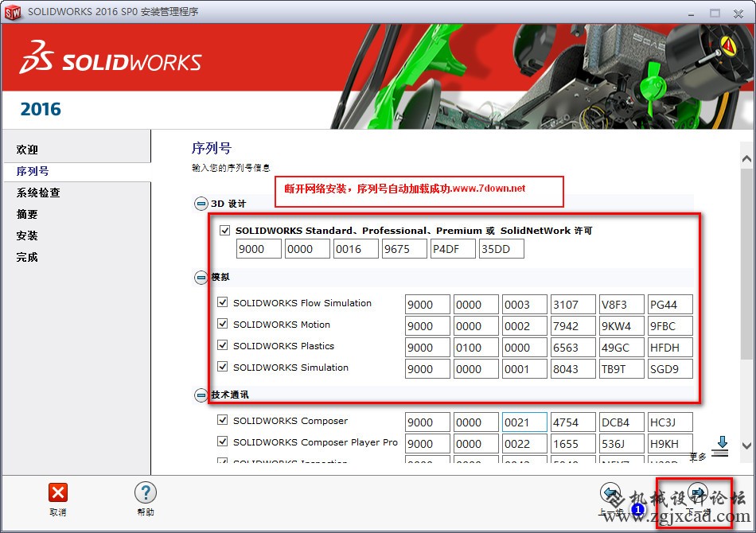The image size is (756, 533).
Task: Click the Flow Simulation field containing V8F3
Action: [x=622, y=305]
